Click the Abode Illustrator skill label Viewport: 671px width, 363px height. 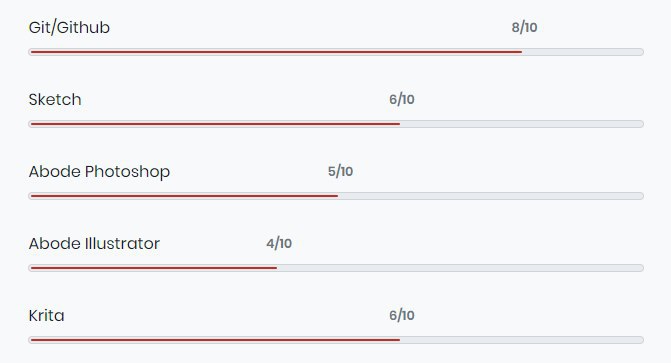coord(94,244)
